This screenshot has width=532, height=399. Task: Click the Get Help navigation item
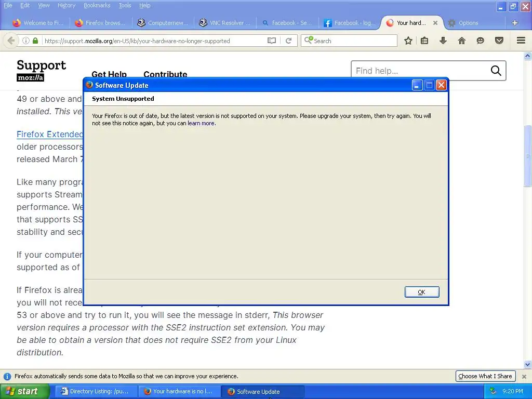pos(109,74)
